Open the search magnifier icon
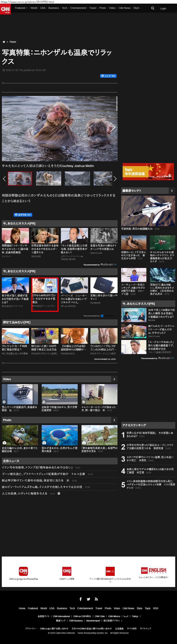Screen dimensions: 177x644 pos(153,8)
